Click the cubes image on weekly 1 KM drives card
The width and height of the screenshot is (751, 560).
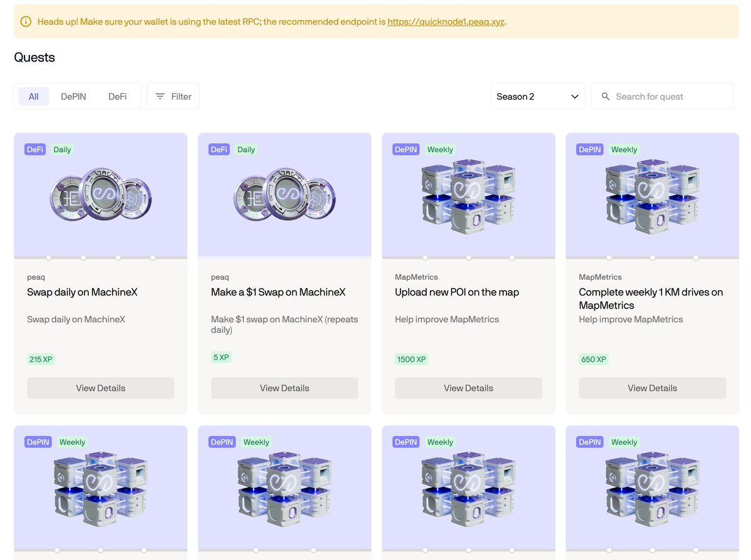click(x=652, y=196)
